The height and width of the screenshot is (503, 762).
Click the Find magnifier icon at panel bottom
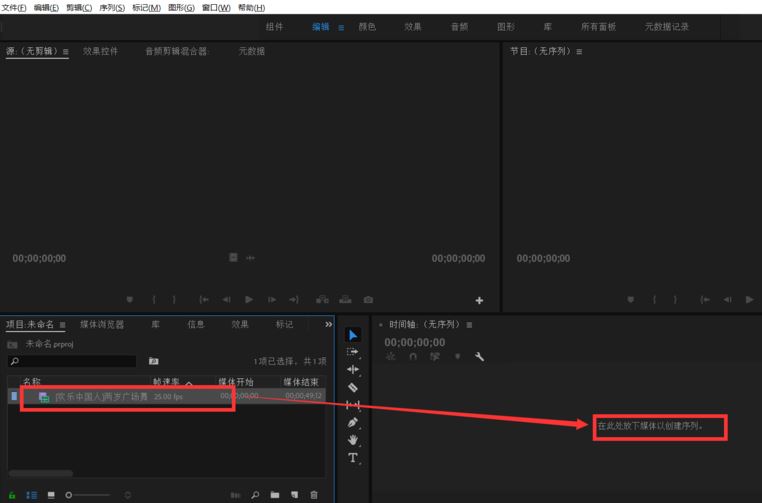(255, 495)
